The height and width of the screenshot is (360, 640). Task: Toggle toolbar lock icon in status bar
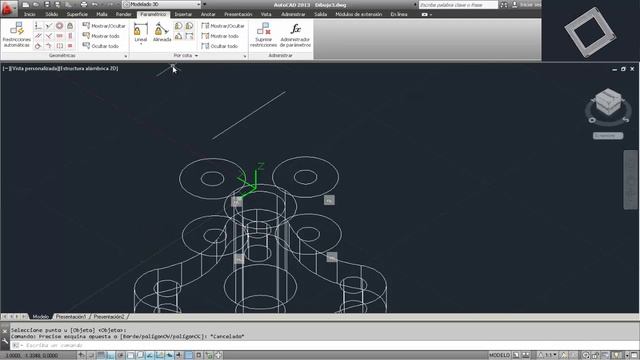click(x=596, y=356)
